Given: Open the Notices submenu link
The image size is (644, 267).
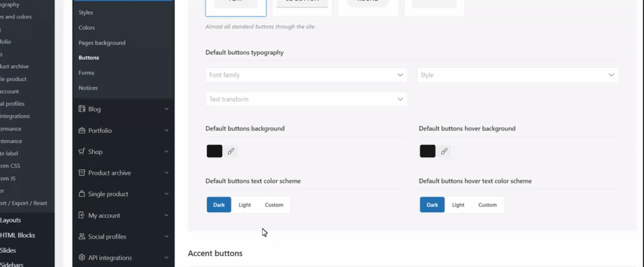Looking at the screenshot, I should click(88, 88).
